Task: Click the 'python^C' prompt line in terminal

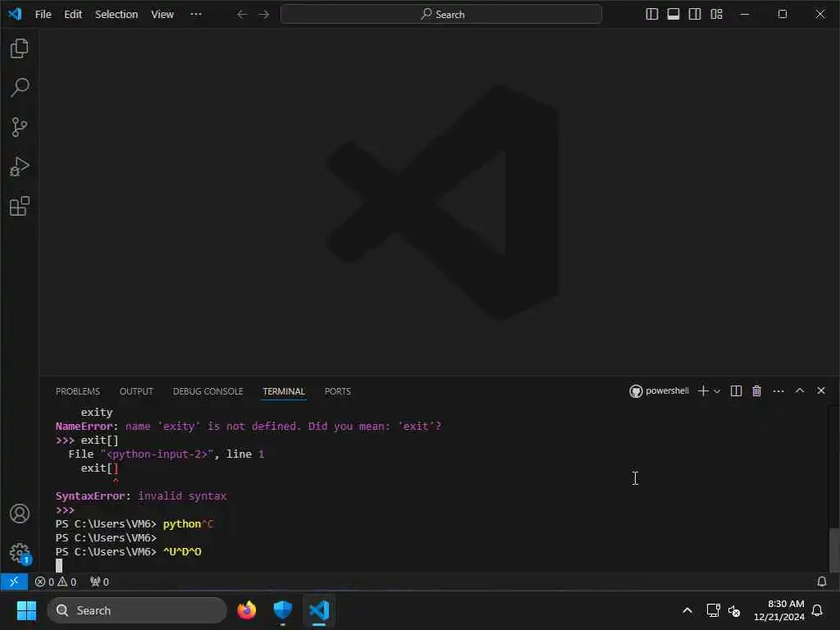Action: tap(135, 524)
